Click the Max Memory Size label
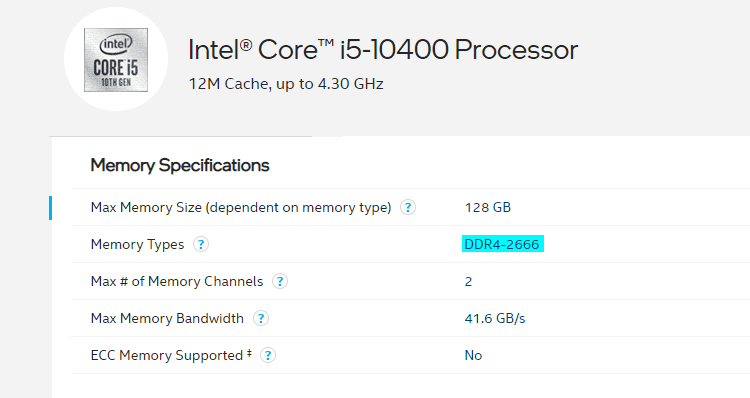 [241, 208]
